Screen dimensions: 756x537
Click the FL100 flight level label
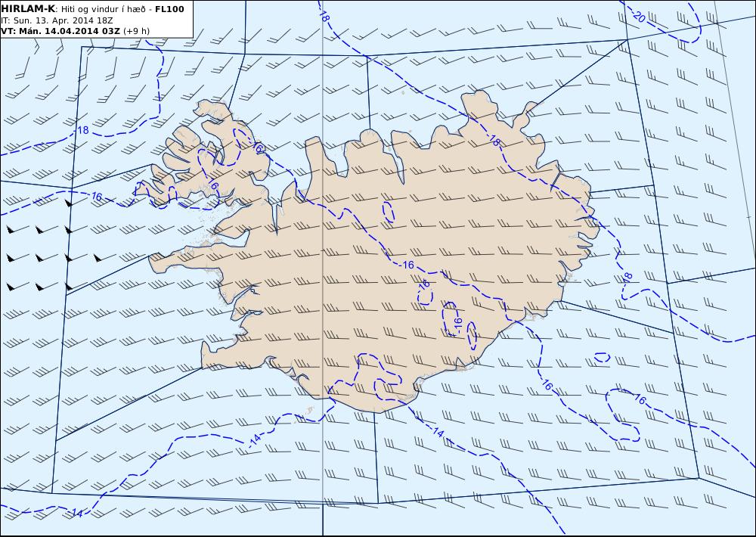pyautogui.click(x=169, y=9)
